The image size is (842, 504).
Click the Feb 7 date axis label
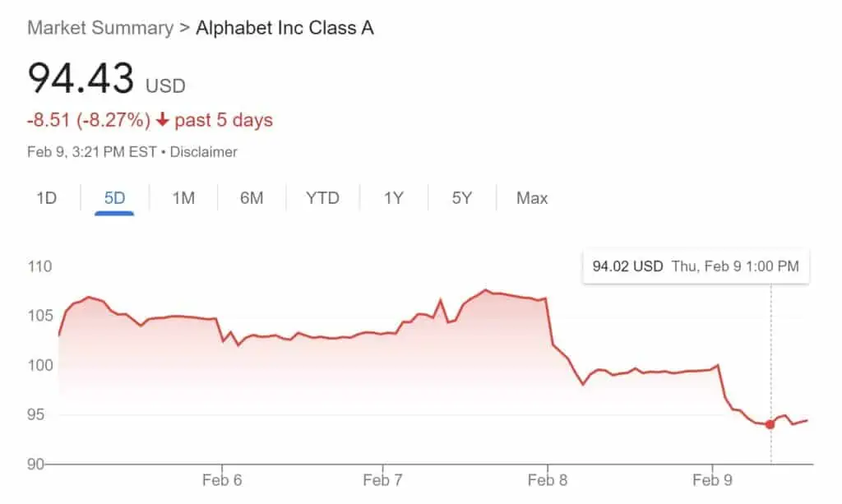coord(382,479)
